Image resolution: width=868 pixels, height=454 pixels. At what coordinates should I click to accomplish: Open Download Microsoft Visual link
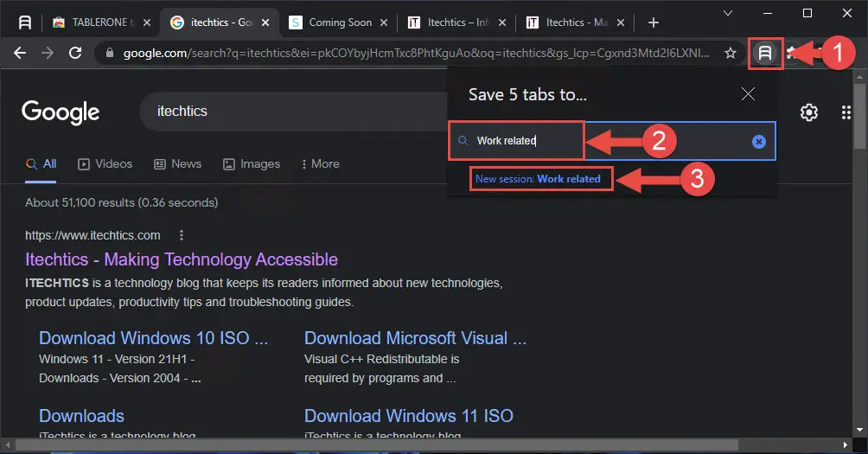click(415, 338)
